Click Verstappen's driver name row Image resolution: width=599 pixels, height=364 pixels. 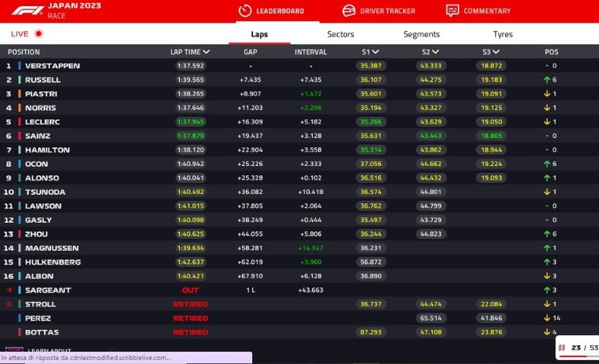[52, 66]
